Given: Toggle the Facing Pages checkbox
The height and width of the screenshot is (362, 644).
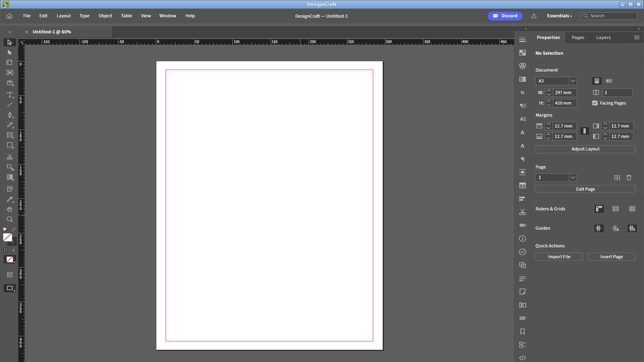Looking at the screenshot, I should tap(595, 103).
